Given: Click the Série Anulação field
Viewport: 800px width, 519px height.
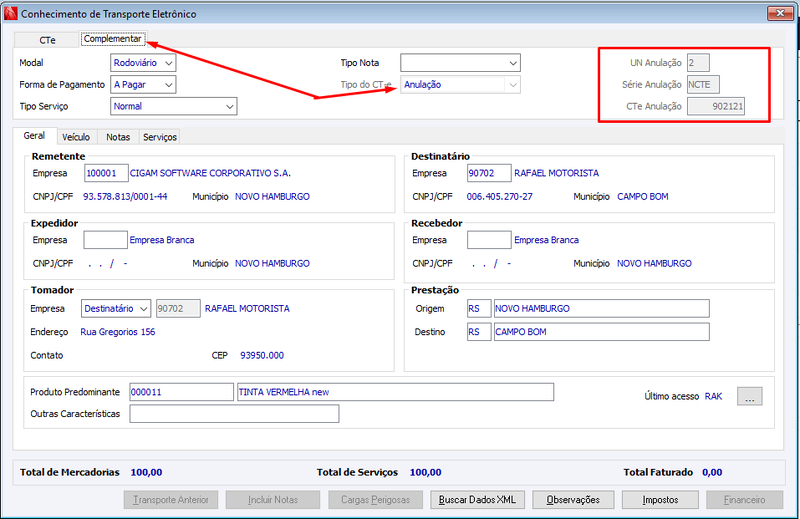Looking at the screenshot, I should click(703, 85).
